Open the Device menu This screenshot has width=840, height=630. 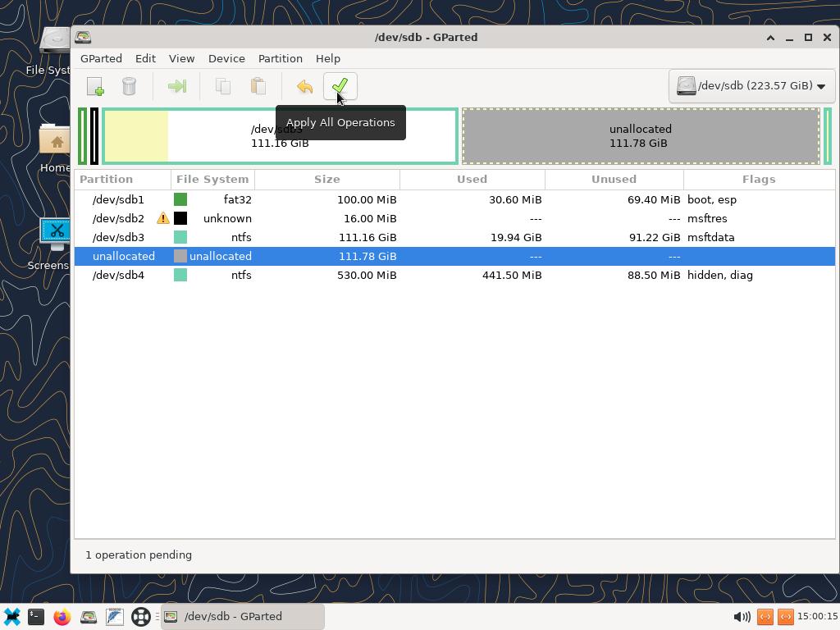(226, 58)
